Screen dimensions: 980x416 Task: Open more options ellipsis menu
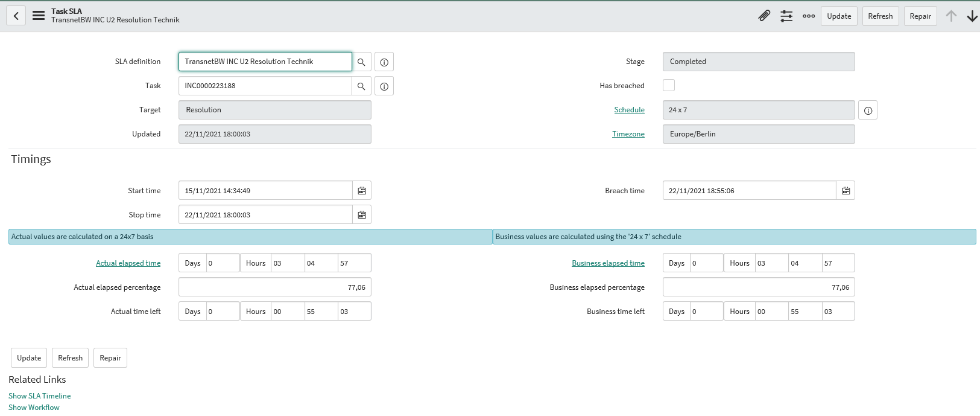(x=809, y=16)
